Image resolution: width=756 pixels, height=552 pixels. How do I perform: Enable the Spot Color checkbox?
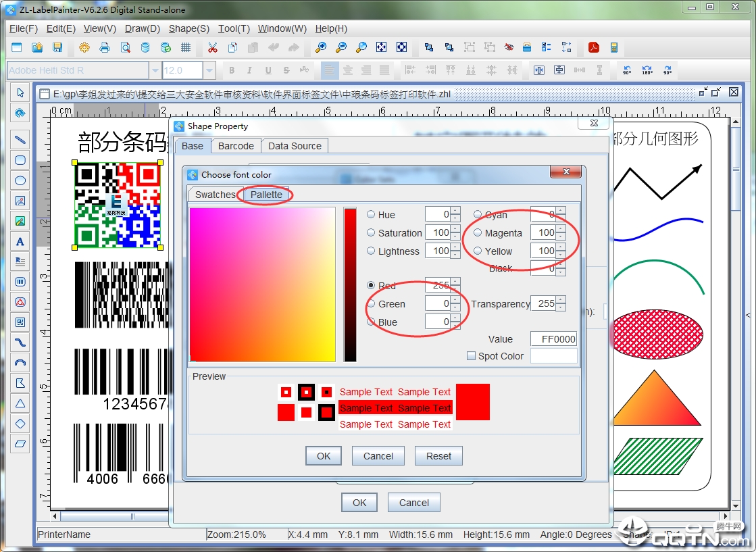(472, 356)
